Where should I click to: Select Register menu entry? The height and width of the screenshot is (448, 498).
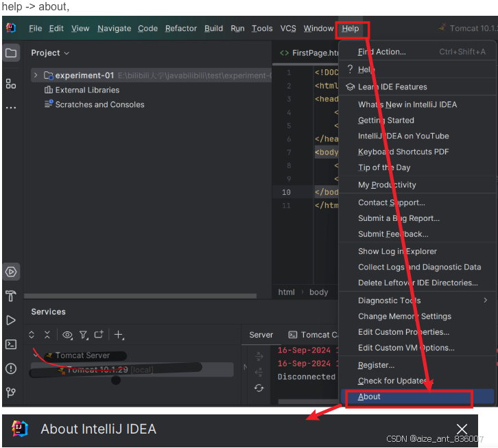coord(418,365)
